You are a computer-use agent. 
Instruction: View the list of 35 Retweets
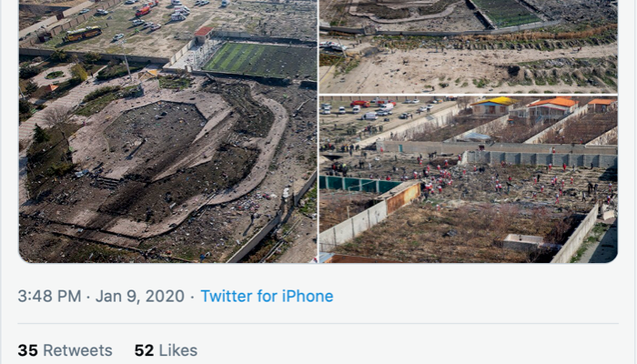tap(65, 350)
